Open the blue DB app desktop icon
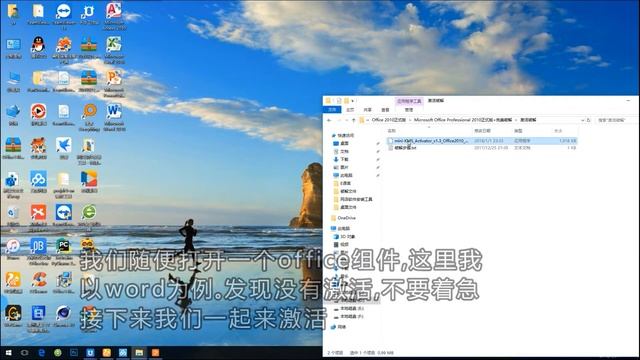Screen dimensions: 640x360 tap(38, 251)
